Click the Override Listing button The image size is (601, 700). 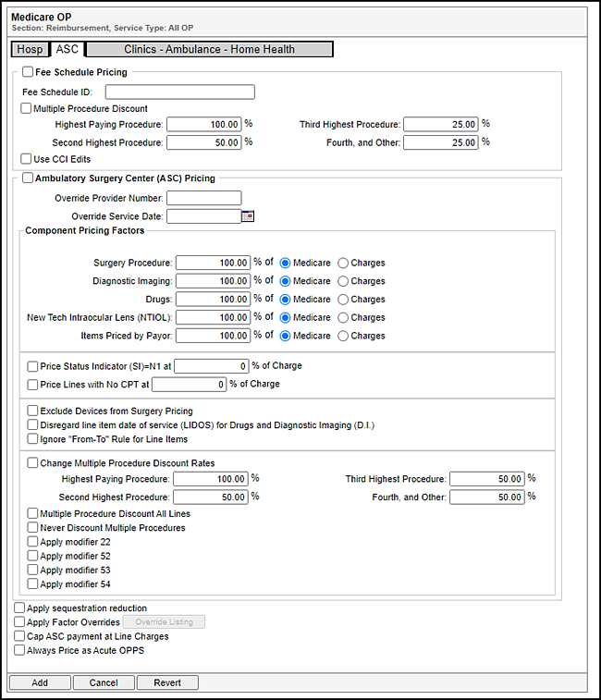(x=164, y=622)
